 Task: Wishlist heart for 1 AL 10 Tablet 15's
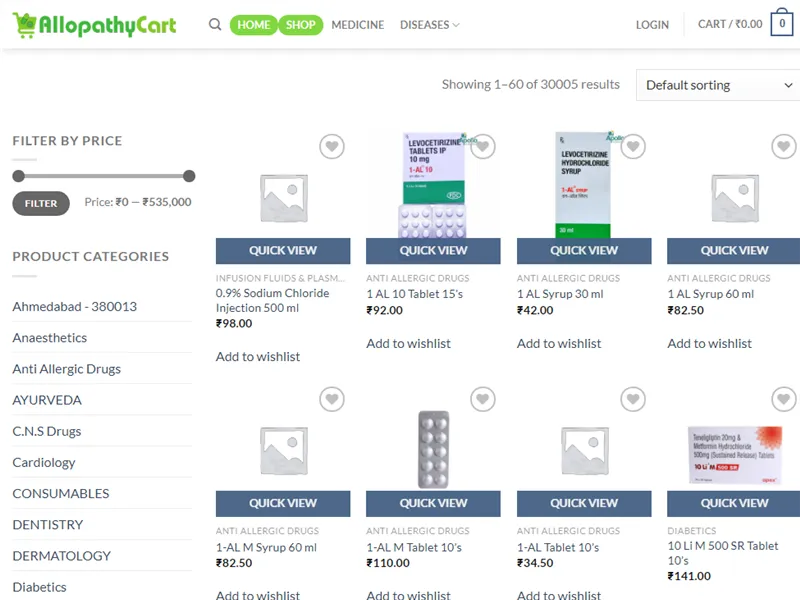(x=483, y=146)
